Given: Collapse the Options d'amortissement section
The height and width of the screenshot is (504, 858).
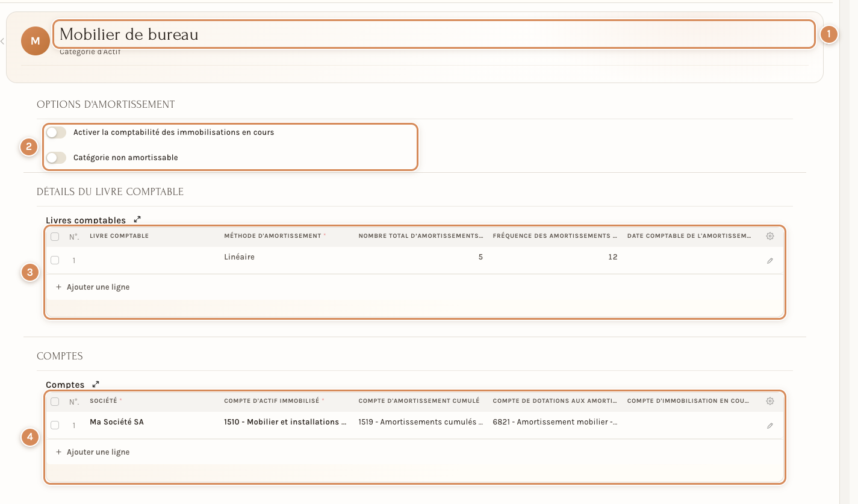Looking at the screenshot, I should pos(106,105).
